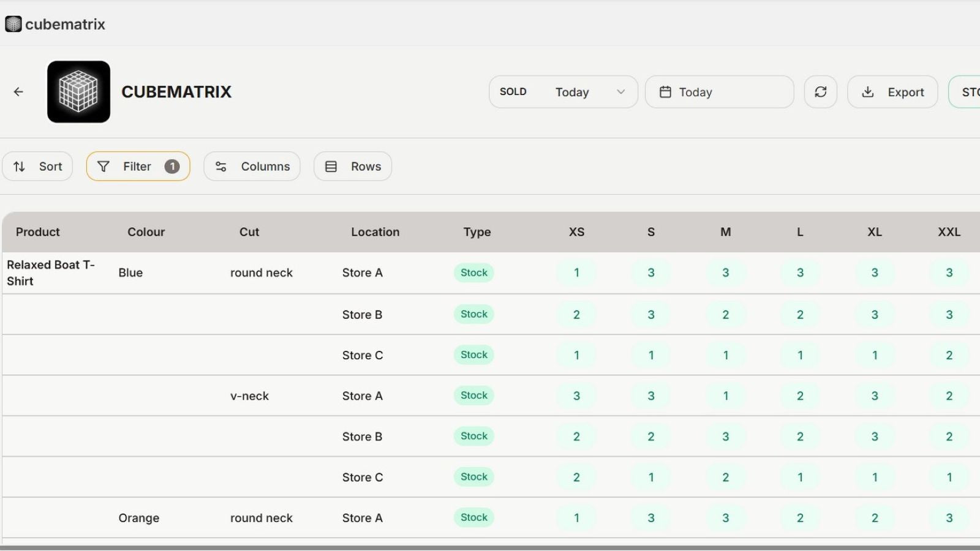Click round neck cell in Blue row

262,273
